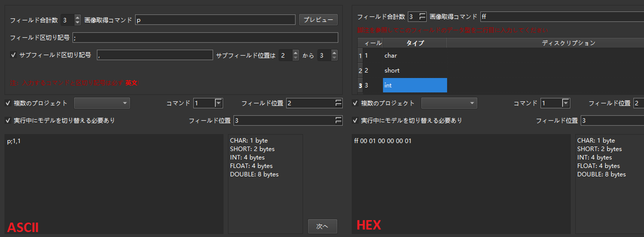The image size is (644, 237).
Task: Decrement subfield start position value 2
Action: click(295, 58)
